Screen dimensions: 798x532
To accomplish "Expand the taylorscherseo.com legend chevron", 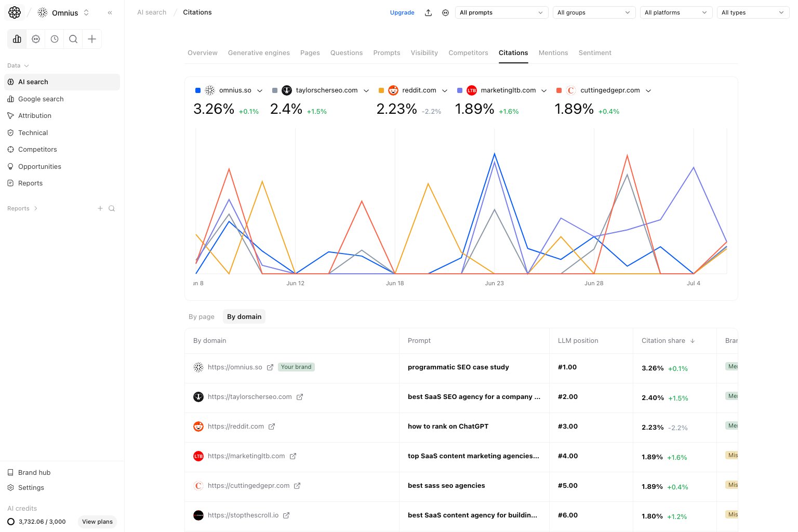I will (366, 90).
